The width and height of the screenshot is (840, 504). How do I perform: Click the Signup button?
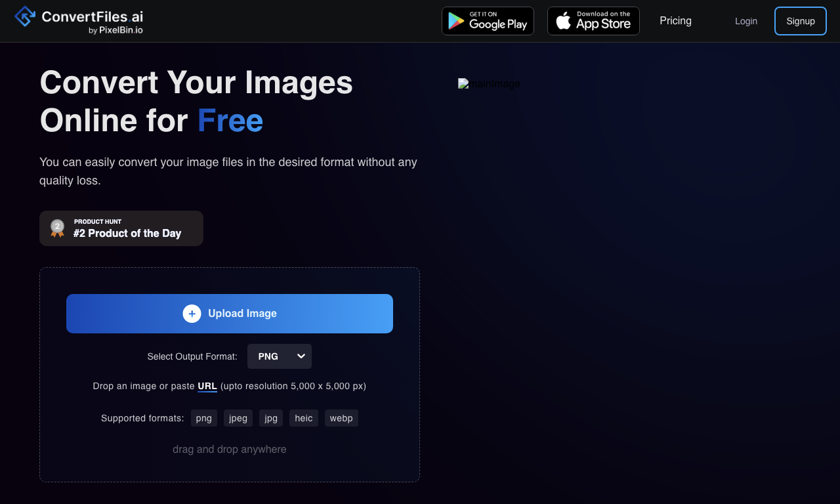(x=801, y=21)
